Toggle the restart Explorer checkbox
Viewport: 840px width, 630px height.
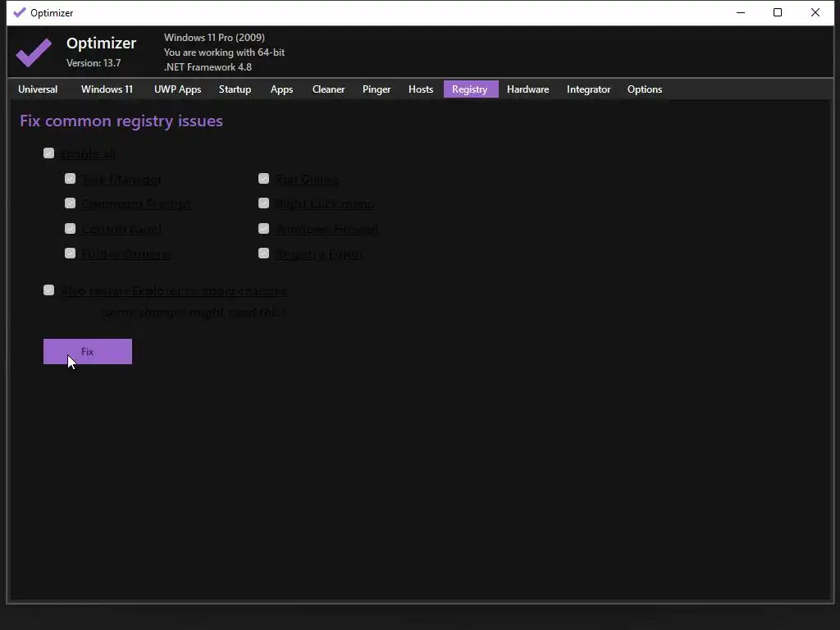coord(48,290)
